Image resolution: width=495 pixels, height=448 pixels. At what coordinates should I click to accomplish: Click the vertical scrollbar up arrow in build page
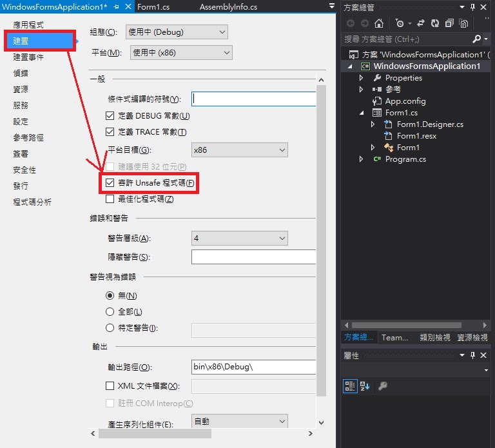click(322, 80)
